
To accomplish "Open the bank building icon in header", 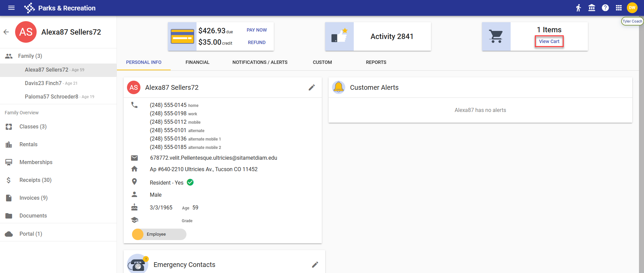I will click(x=592, y=8).
